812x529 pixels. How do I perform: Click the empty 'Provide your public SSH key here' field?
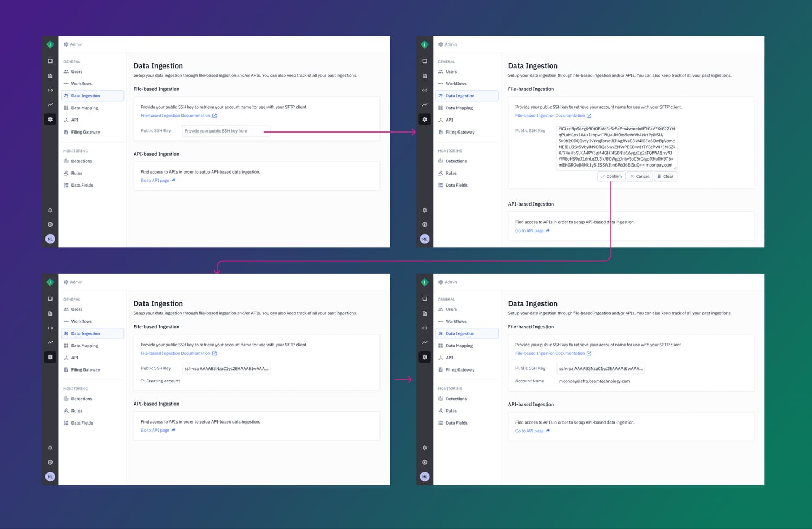(x=226, y=131)
